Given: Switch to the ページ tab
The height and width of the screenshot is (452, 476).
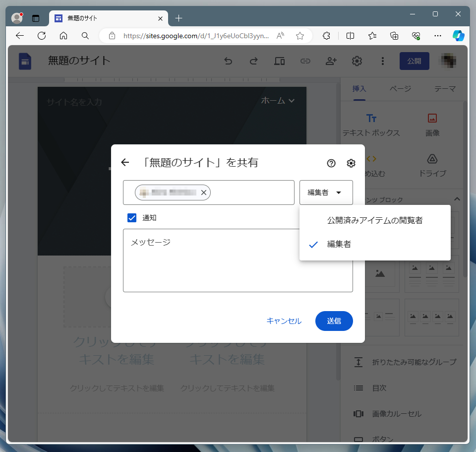Looking at the screenshot, I should (x=400, y=89).
